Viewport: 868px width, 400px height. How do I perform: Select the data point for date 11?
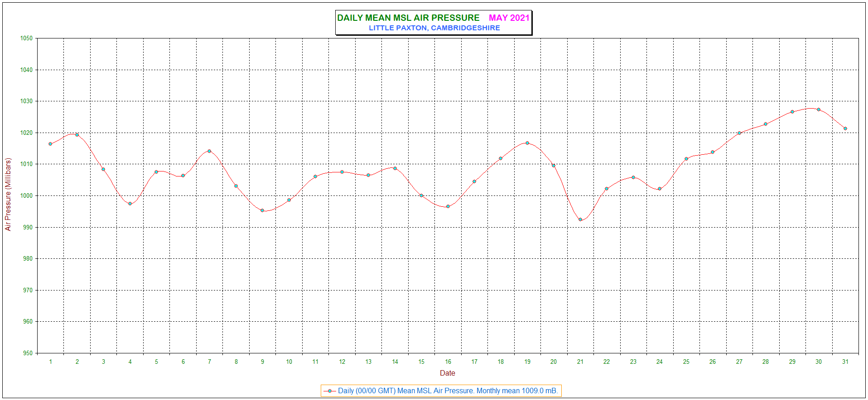[315, 176]
